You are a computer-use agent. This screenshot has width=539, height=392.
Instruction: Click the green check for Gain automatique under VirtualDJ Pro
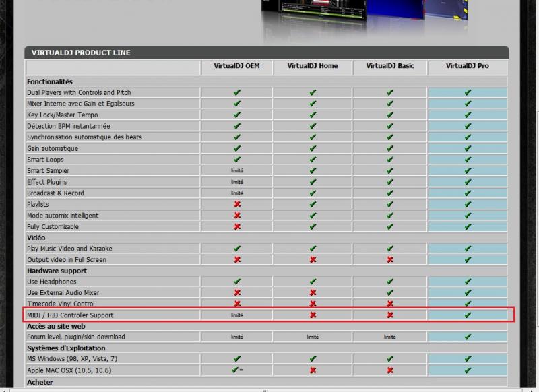point(468,148)
